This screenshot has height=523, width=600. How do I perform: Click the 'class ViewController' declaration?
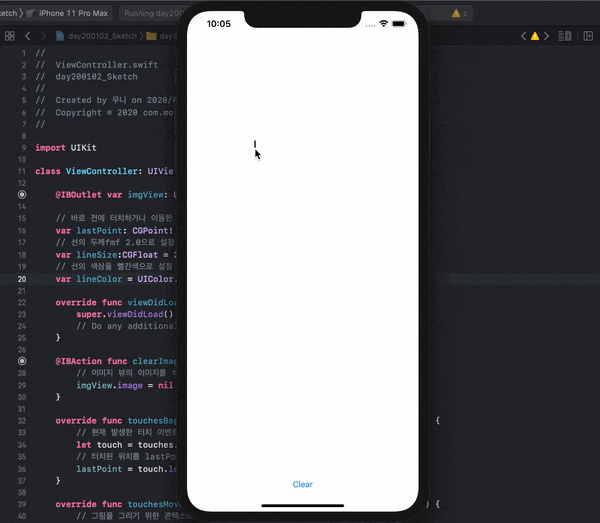[x=104, y=171]
